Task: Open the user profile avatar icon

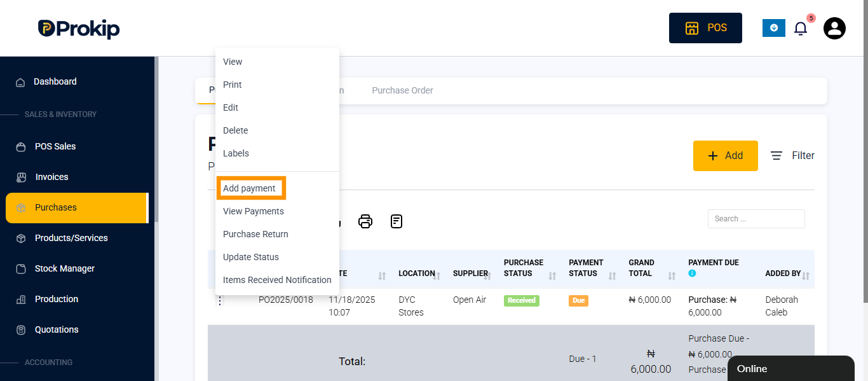Action: pyautogui.click(x=834, y=28)
